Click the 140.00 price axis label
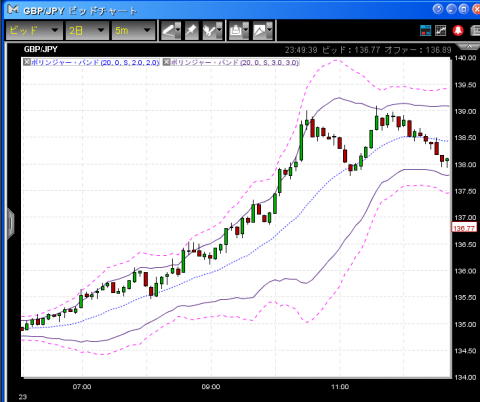This screenshot has width=480, height=402. pos(465,58)
